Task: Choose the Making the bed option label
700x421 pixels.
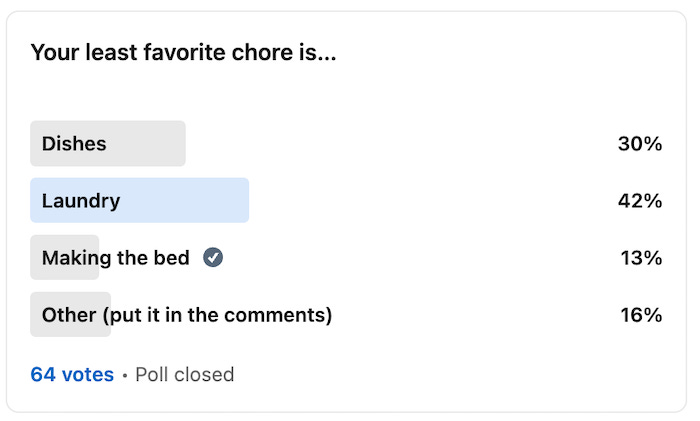Action: coord(115,258)
